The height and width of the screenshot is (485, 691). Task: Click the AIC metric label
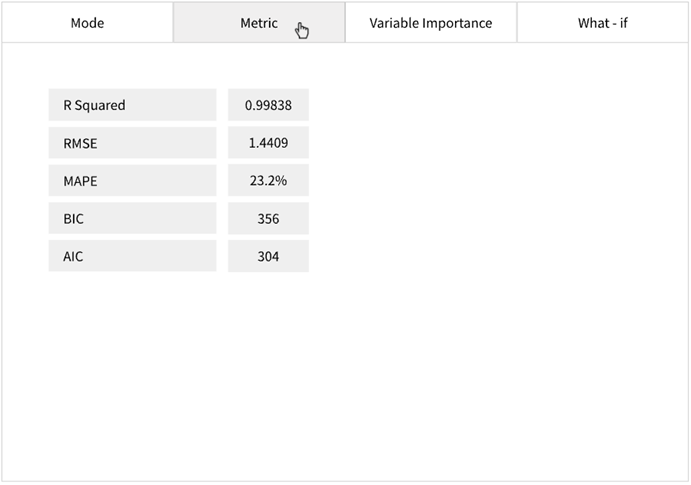[x=132, y=257]
